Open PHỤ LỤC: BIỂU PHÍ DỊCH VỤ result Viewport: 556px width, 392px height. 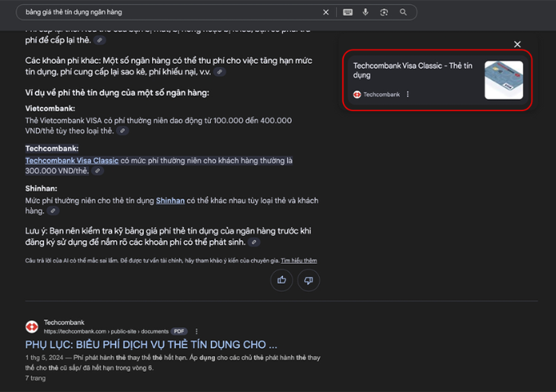(151, 345)
